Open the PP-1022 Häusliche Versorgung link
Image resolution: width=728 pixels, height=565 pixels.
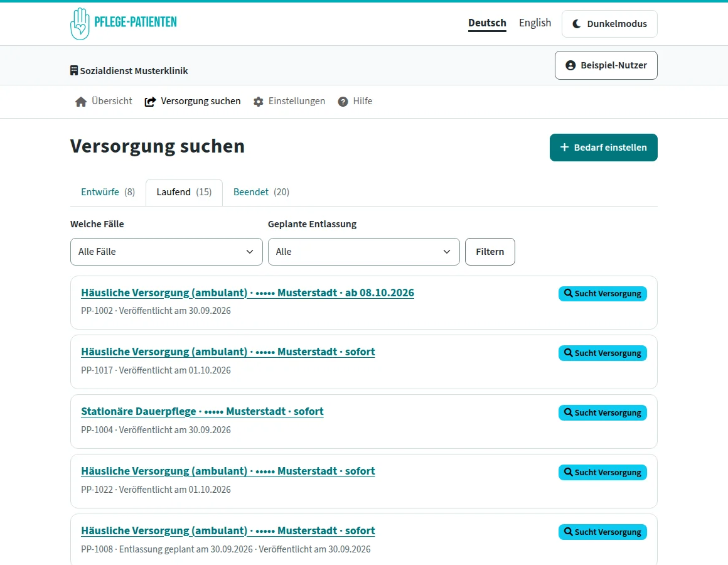click(228, 471)
